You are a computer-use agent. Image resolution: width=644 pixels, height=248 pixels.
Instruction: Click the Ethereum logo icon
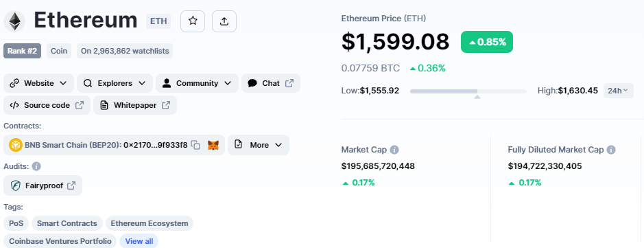[14, 21]
